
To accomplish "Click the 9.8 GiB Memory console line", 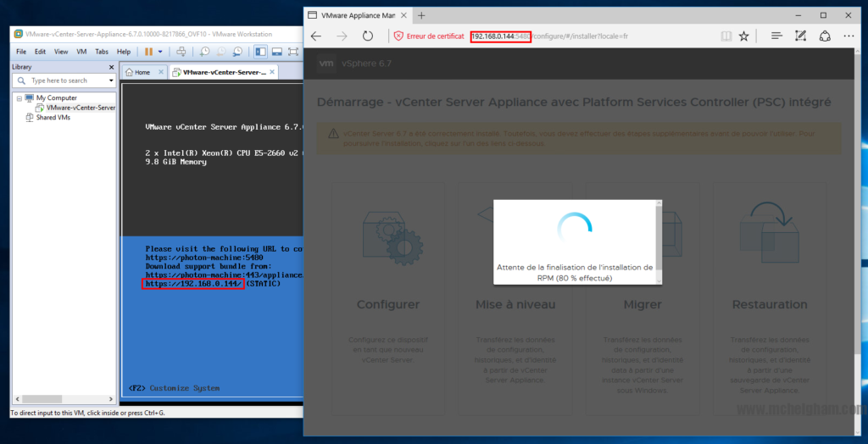I will click(176, 162).
